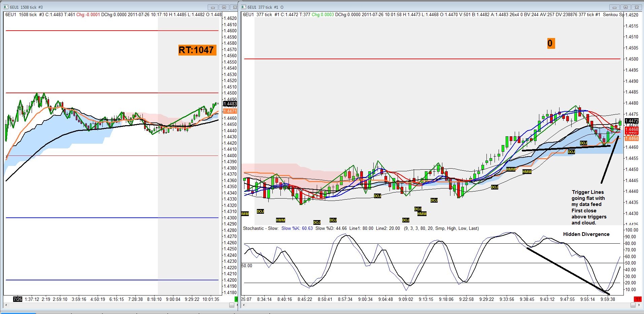Maximize the 6EU1 377 tick #1 chart window
644x314 pixels.
pos(626,7)
